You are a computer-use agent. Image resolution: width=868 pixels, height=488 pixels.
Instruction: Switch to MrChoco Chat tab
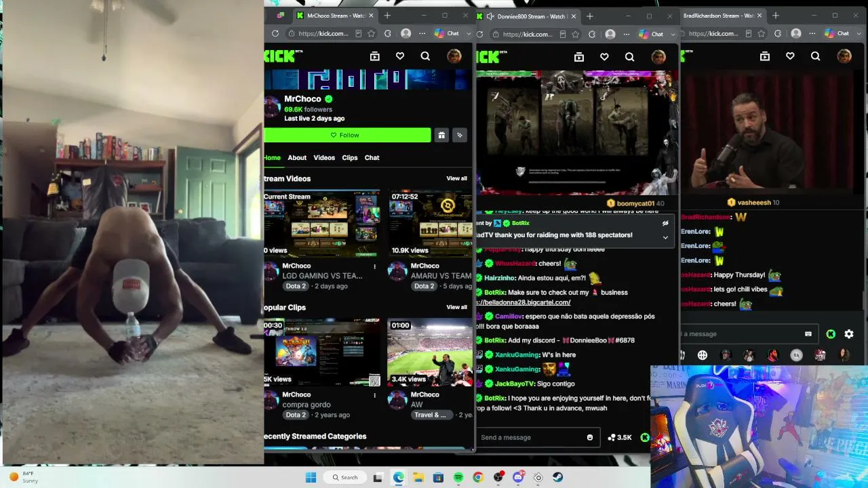(x=372, y=158)
